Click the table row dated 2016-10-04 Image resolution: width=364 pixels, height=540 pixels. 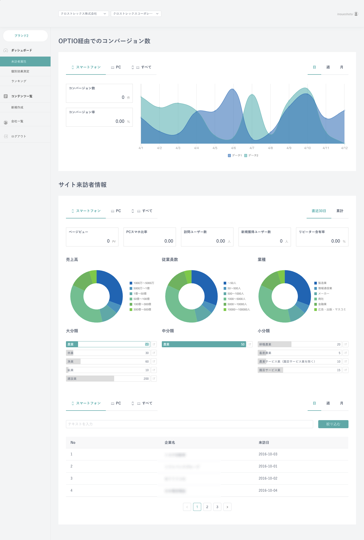click(x=207, y=490)
